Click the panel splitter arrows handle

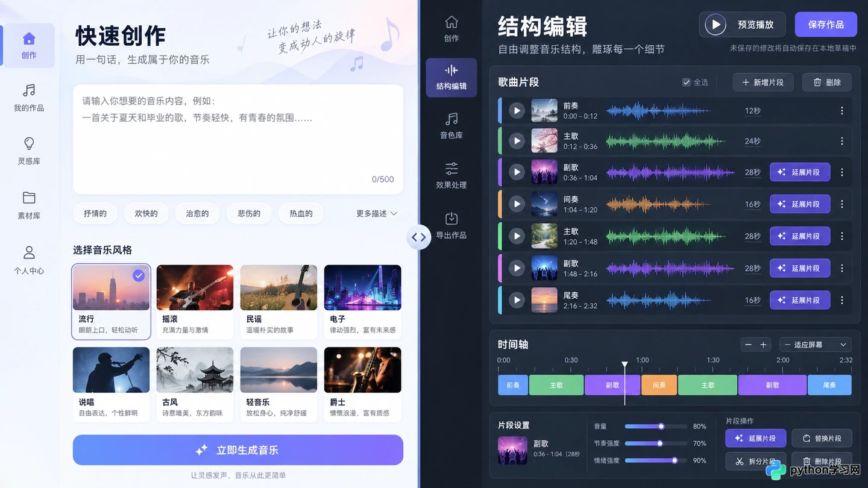[x=419, y=237]
